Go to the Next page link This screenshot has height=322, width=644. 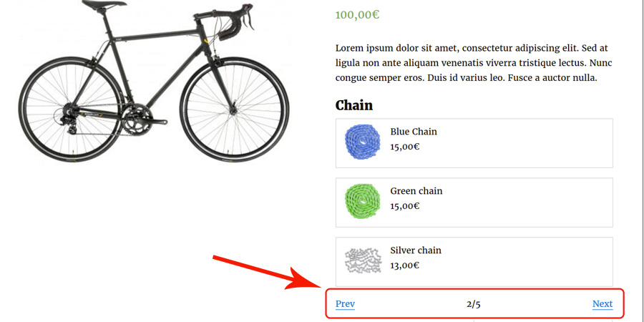coord(602,304)
